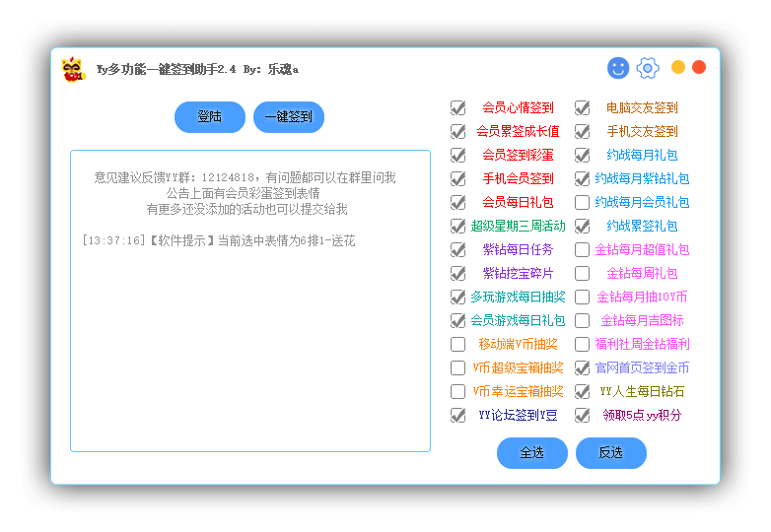Check the 金钻每月超值礼包 checkbox
The image size is (771, 532).
click(583, 249)
